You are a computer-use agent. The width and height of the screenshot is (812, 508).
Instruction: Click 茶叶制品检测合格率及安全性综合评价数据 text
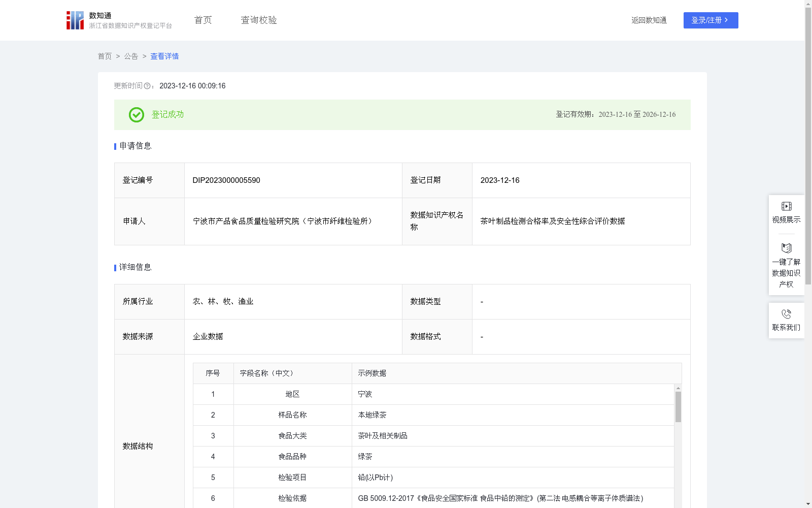pyautogui.click(x=553, y=221)
